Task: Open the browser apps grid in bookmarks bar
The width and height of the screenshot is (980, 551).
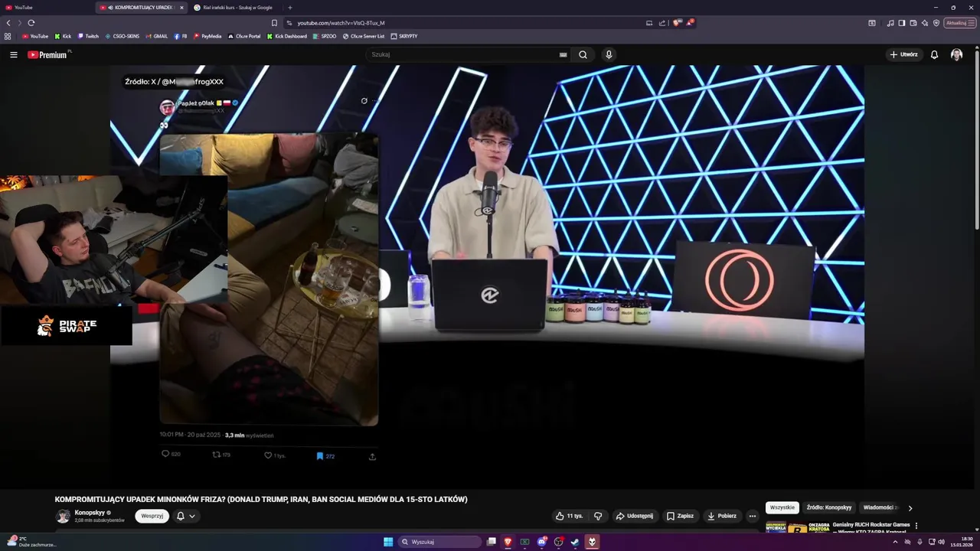Action: click(8, 36)
